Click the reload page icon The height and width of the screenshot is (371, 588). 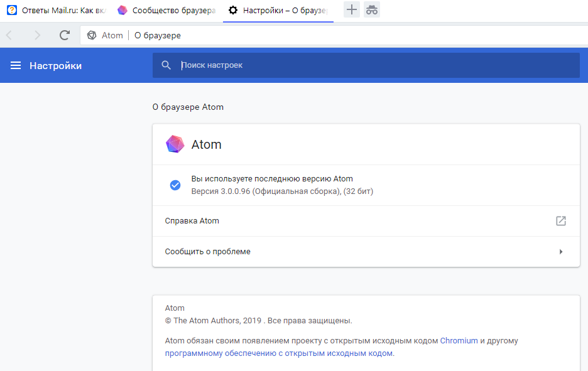click(65, 35)
